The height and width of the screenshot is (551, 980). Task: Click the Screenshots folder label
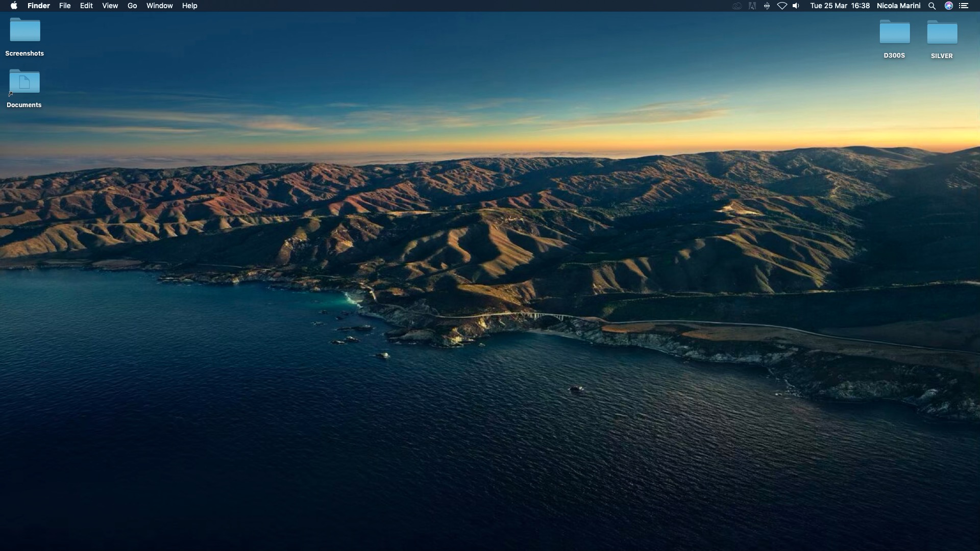[24, 54]
